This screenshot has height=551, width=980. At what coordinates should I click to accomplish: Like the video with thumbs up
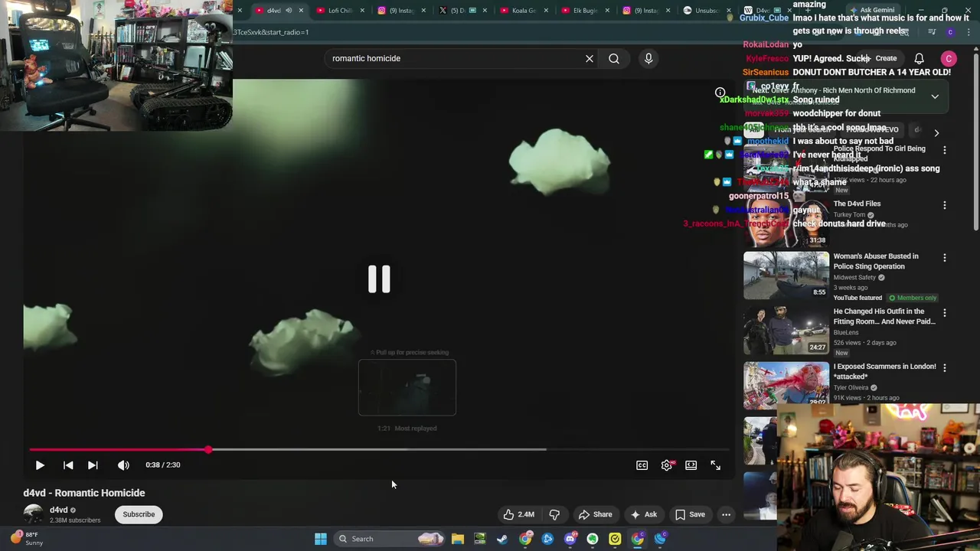click(518, 514)
